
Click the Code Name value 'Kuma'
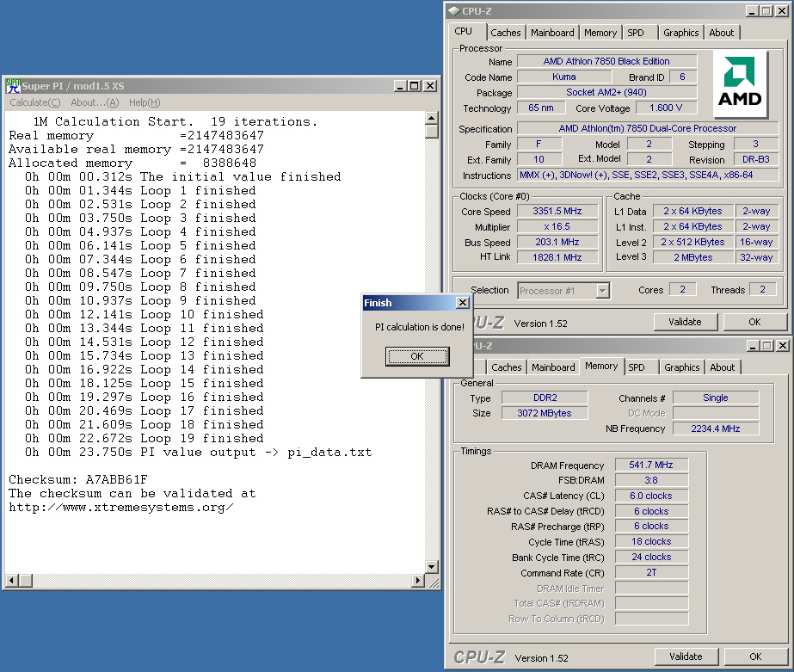[x=564, y=77]
